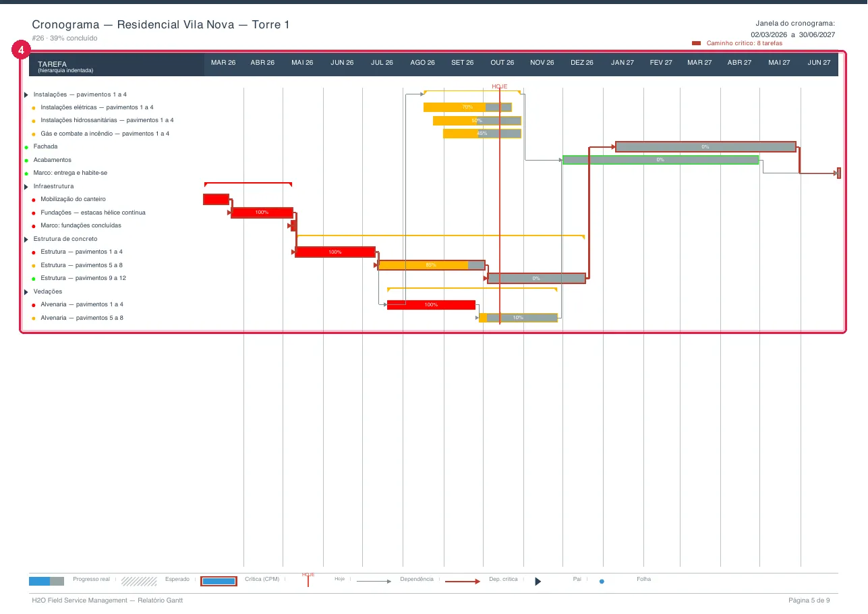The height and width of the screenshot is (614, 868).
Task: Click the green dot for Estrutura — pavimentos 9 a 12
Action: tap(34, 279)
